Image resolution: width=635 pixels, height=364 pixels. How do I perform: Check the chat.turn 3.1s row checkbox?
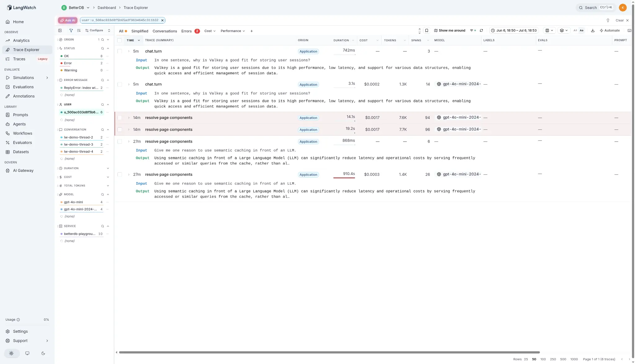[120, 84]
